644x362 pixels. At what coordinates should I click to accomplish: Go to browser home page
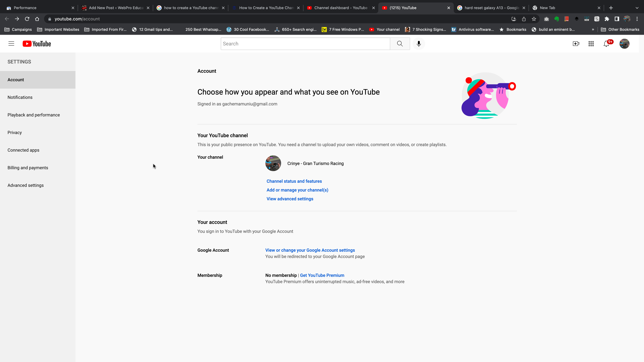[37, 19]
